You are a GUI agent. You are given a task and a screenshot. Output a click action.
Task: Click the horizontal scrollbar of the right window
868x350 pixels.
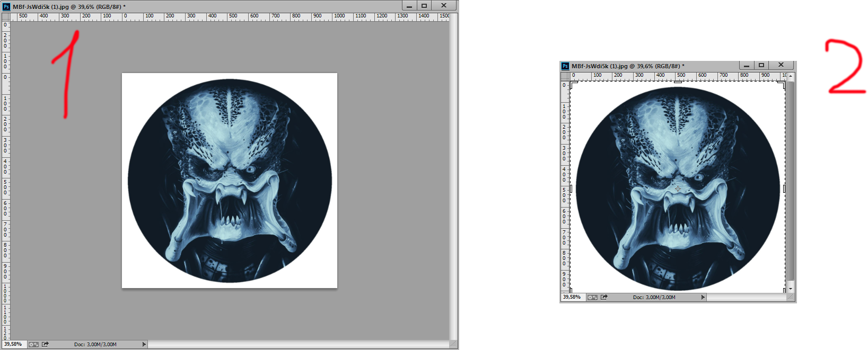[747, 298]
